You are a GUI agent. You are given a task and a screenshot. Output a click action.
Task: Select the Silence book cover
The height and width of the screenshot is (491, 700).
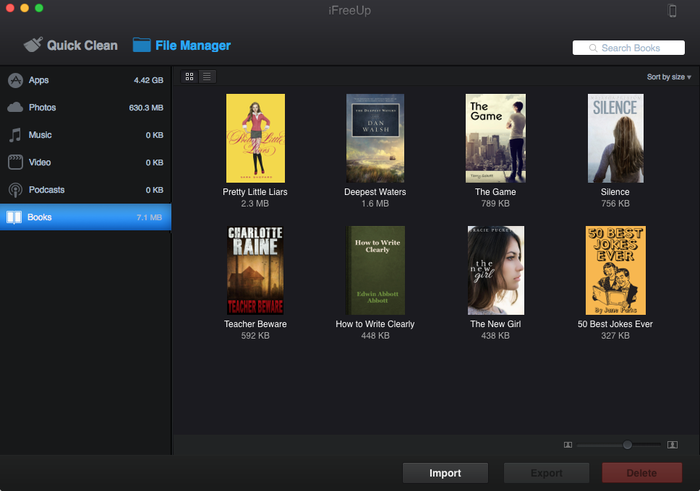[x=615, y=138]
